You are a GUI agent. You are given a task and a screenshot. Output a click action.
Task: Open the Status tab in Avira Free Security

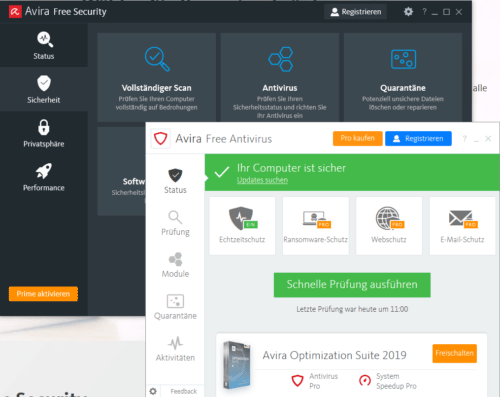click(x=44, y=45)
